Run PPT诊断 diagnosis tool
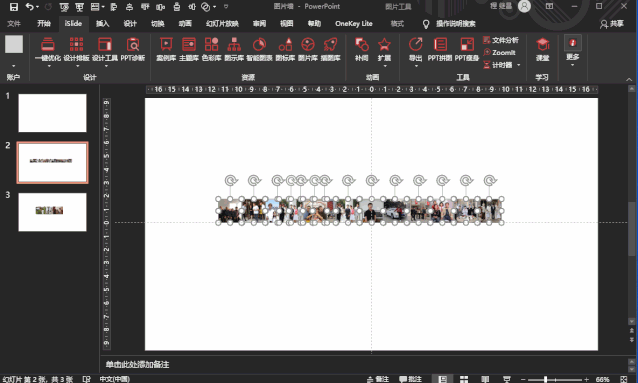Screen dimensions: 638x383 [133, 49]
